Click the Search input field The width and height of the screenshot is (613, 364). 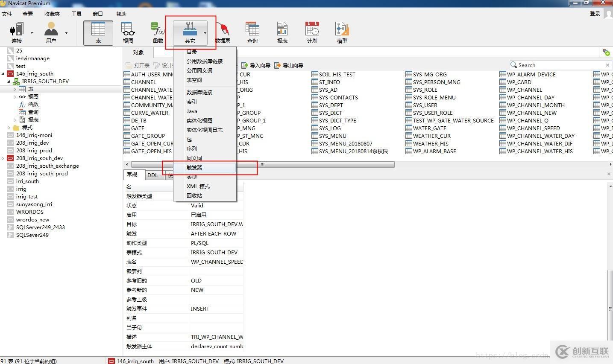coord(560,65)
